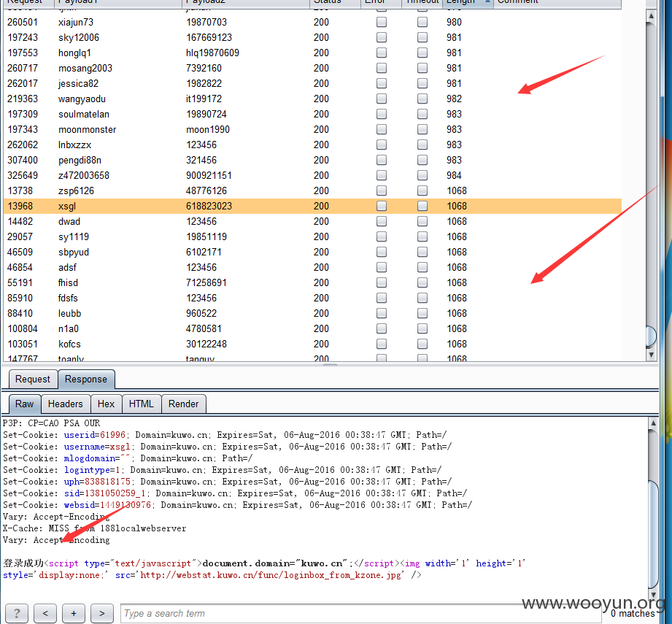
Task: Click the results table vertical scrollbar thumb
Action: (651, 336)
